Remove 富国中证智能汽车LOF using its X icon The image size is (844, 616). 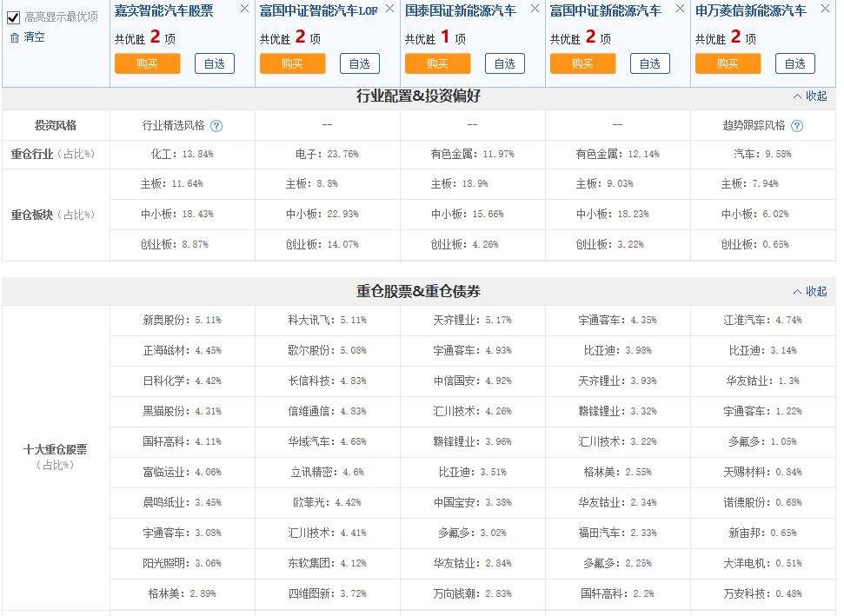pyautogui.click(x=389, y=9)
